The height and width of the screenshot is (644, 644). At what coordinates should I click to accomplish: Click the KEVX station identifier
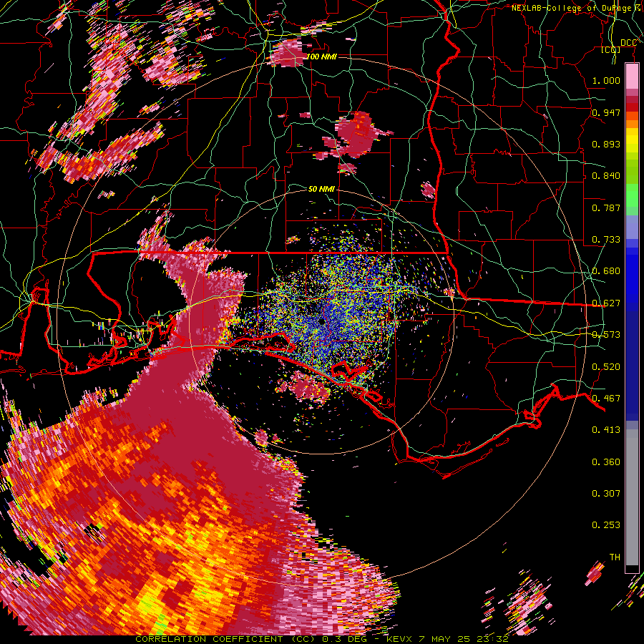pyautogui.click(x=399, y=639)
